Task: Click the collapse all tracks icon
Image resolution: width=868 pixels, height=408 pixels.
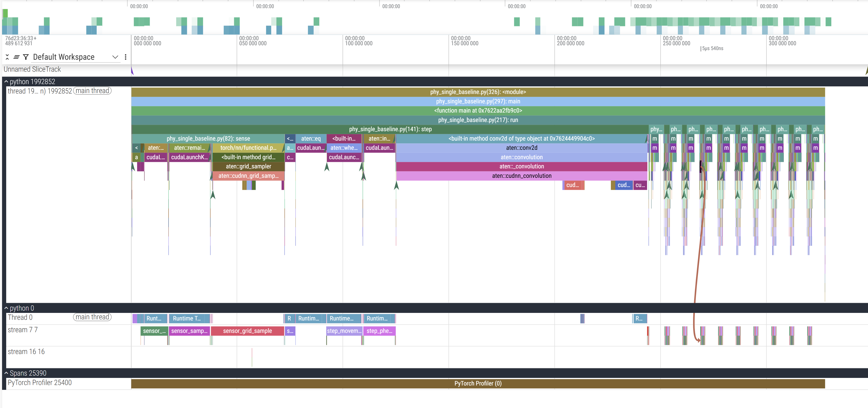Action: pyautogui.click(x=7, y=57)
